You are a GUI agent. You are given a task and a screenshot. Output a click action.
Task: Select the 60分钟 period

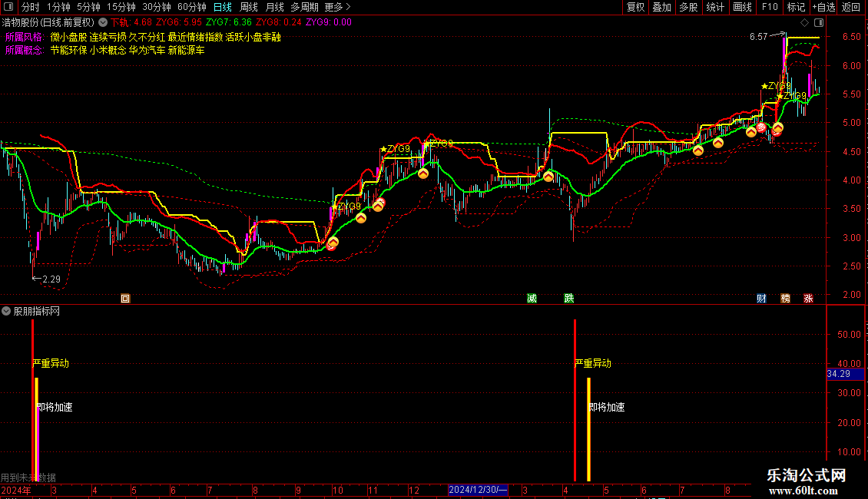192,7
